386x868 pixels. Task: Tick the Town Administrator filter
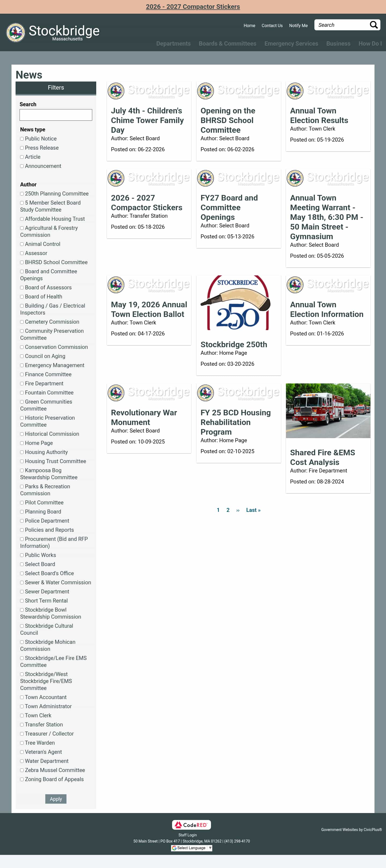coord(22,707)
